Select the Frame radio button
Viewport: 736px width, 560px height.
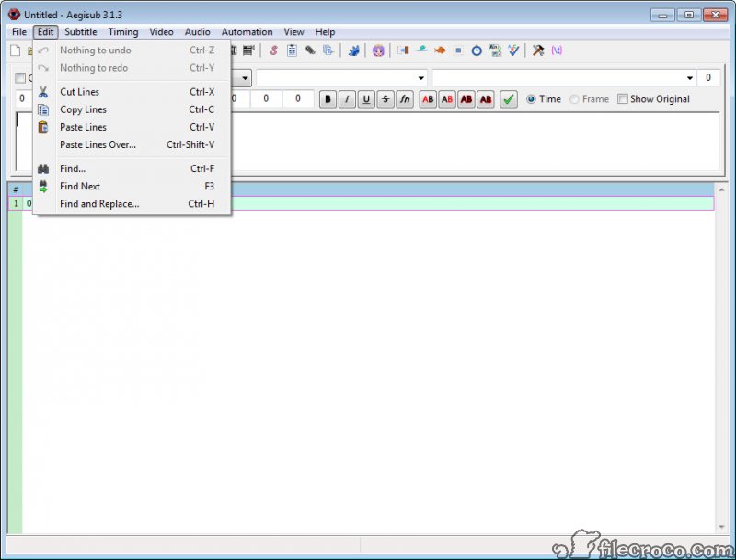589,99
